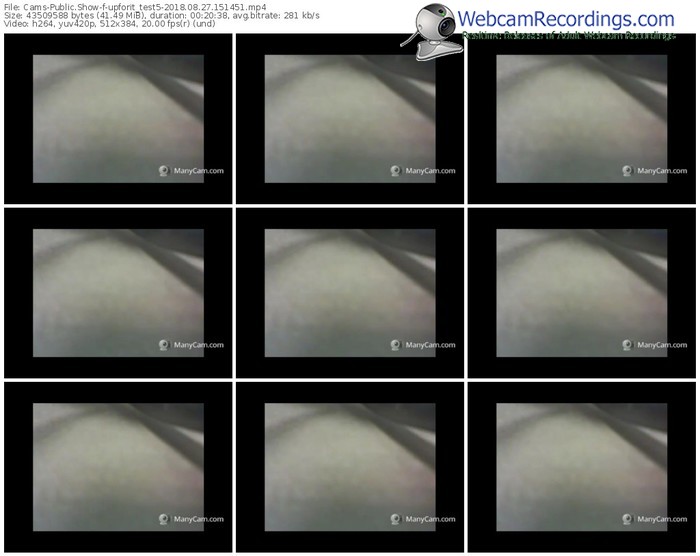Viewport: 700px width, 556px height.
Task: Open the WebcamRecordings.com title link
Action: pos(566,19)
